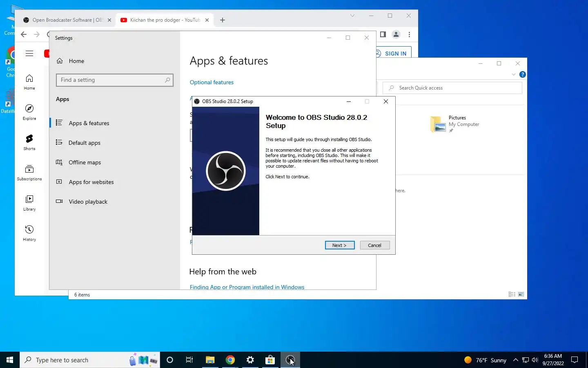
Task: Open notification center icon
Action: [575, 360]
